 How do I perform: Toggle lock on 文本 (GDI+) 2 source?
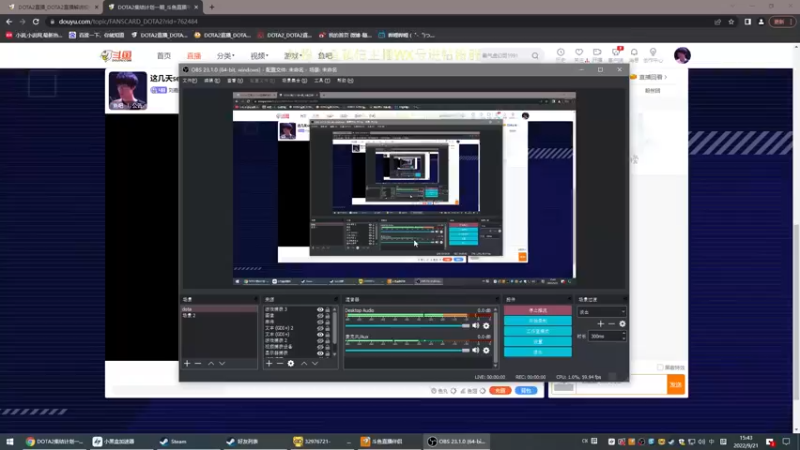[328, 328]
